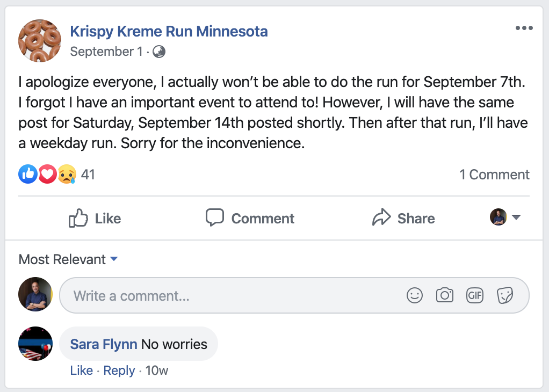Viewport: 549px width, 392px height.
Task: Open the Krispy Kreme Run Minnesota page link
Action: [x=169, y=31]
